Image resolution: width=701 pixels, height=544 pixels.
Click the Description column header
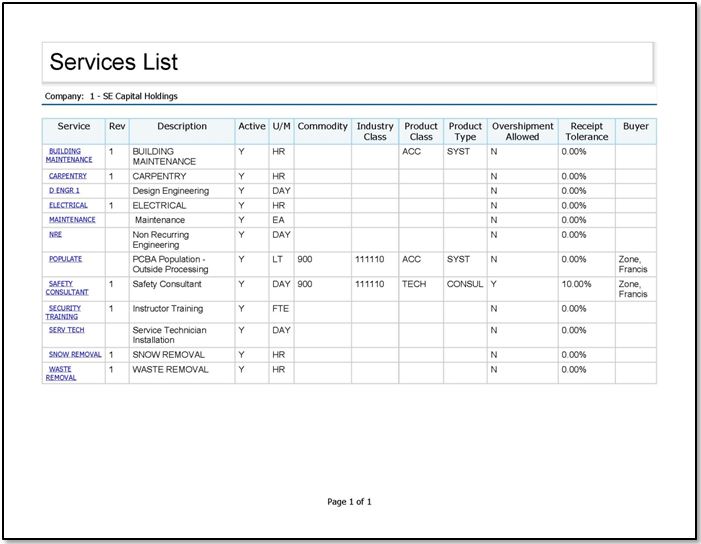coord(182,127)
